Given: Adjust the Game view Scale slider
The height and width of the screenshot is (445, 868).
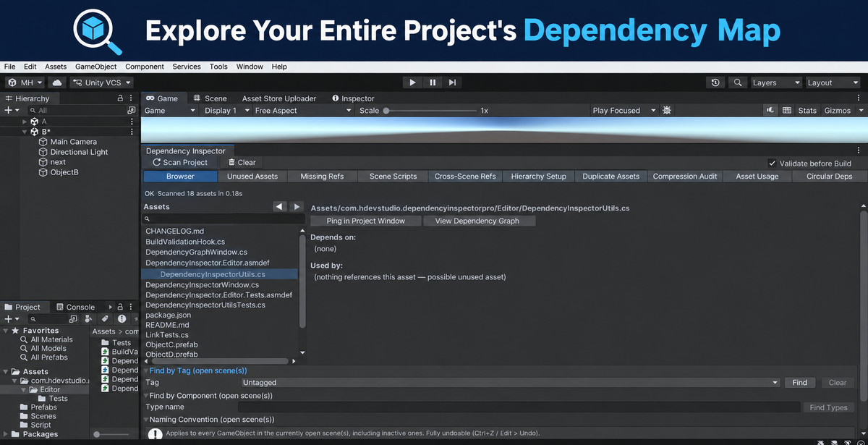Looking at the screenshot, I should pyautogui.click(x=430, y=111).
